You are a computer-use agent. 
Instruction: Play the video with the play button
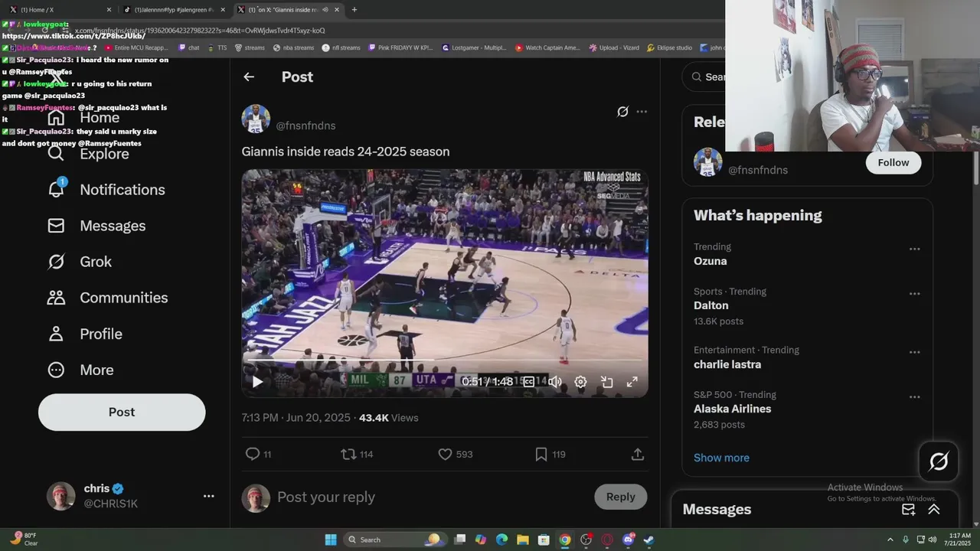coord(257,382)
